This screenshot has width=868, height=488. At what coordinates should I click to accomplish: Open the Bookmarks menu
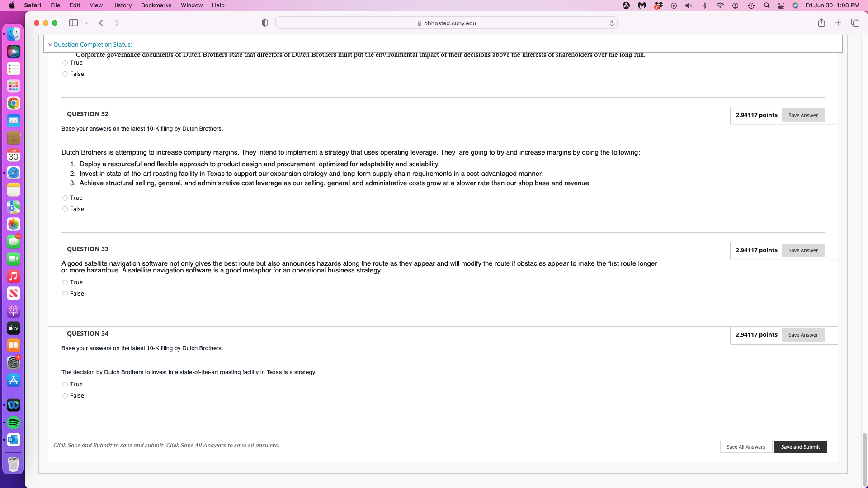tap(156, 5)
